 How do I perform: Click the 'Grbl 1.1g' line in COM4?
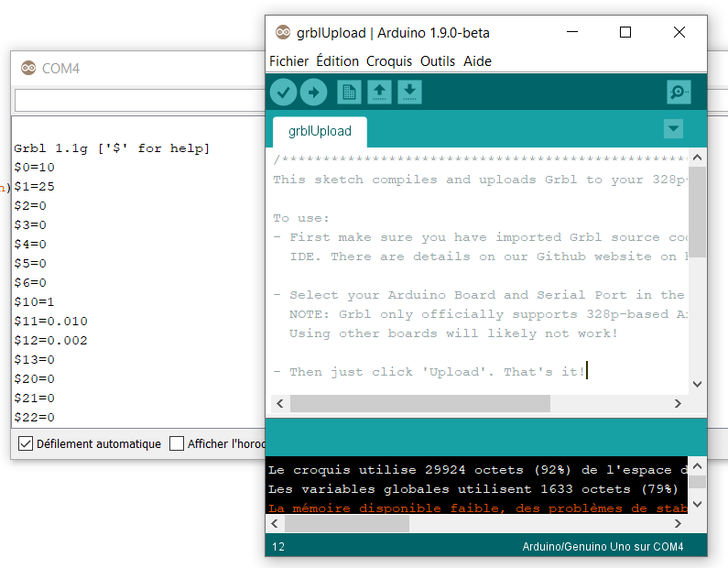[x=112, y=148]
